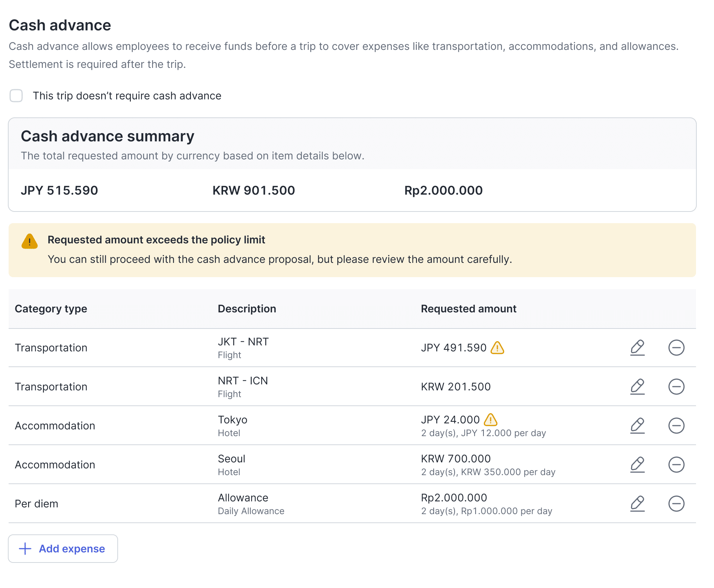Click the KRW 901.500 summary total

(254, 190)
